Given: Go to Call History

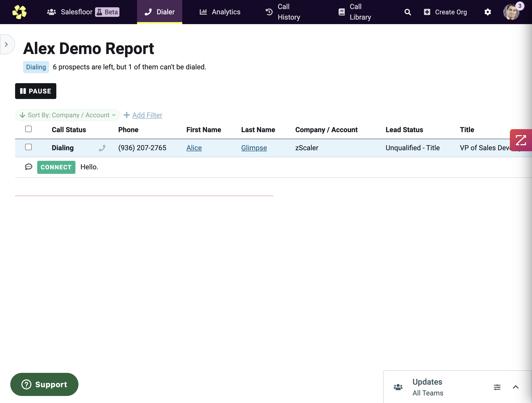Looking at the screenshot, I should [x=283, y=12].
